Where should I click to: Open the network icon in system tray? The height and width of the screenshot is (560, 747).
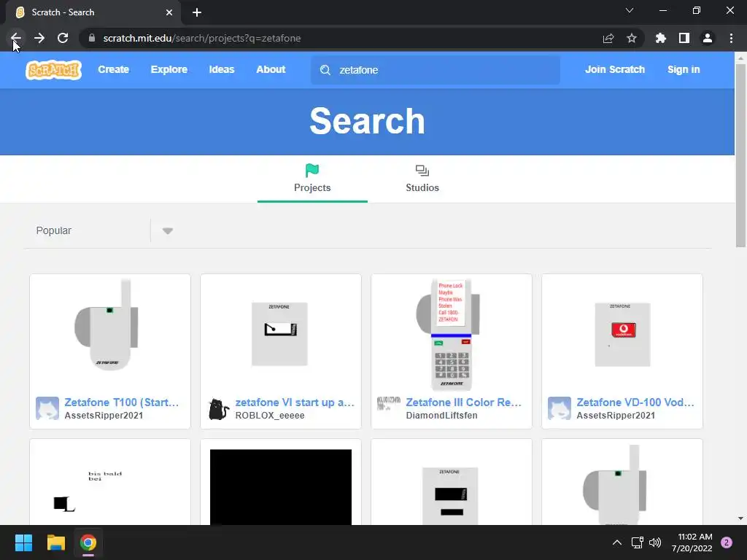coord(637,542)
